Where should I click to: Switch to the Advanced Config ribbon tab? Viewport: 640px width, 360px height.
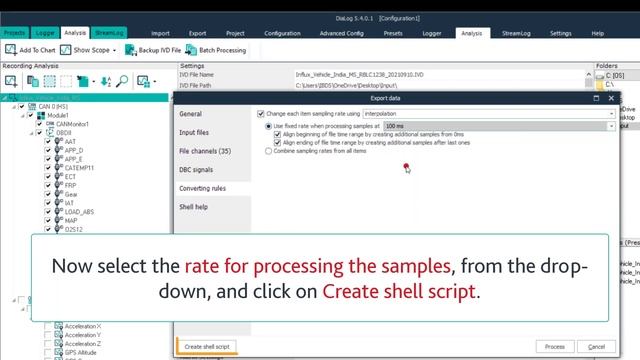point(342,33)
